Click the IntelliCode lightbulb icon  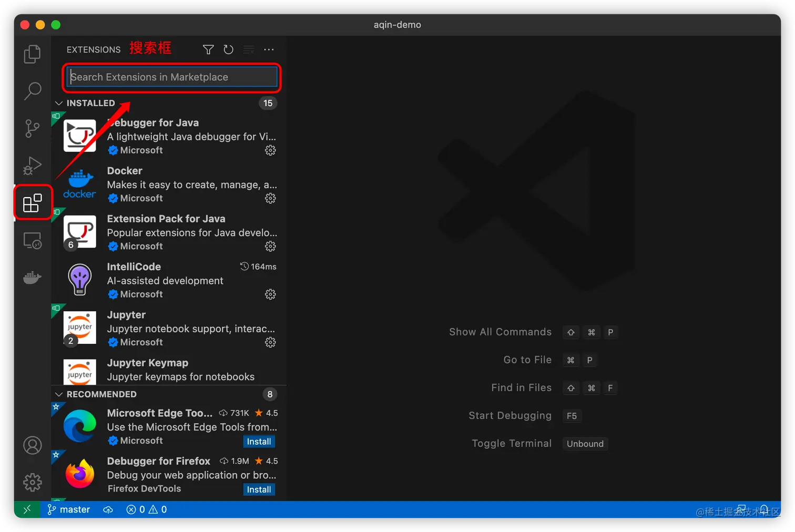click(80, 279)
